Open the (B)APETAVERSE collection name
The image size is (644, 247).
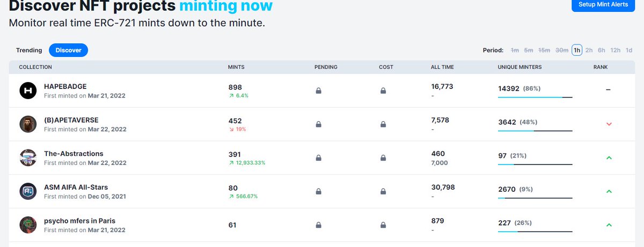71,120
